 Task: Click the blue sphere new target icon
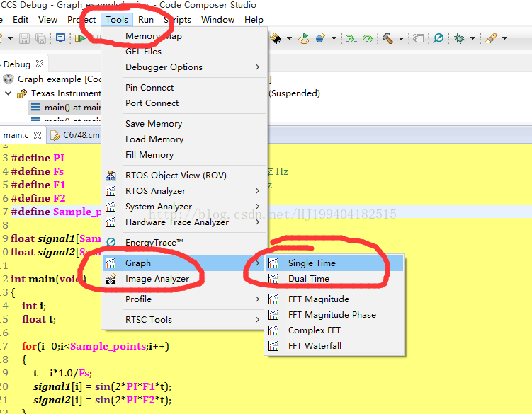click(x=320, y=38)
